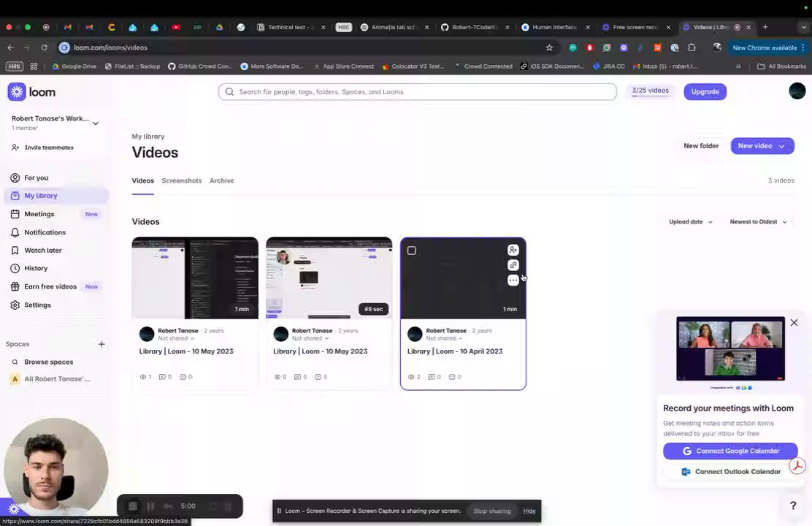Tick the checkbox on April 2023 video
The width and height of the screenshot is (812, 526).
(412, 251)
